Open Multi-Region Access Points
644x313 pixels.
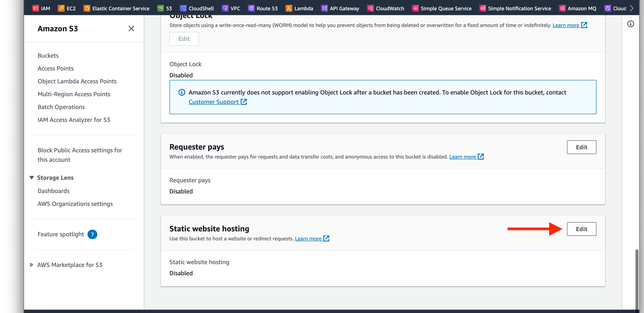(74, 94)
